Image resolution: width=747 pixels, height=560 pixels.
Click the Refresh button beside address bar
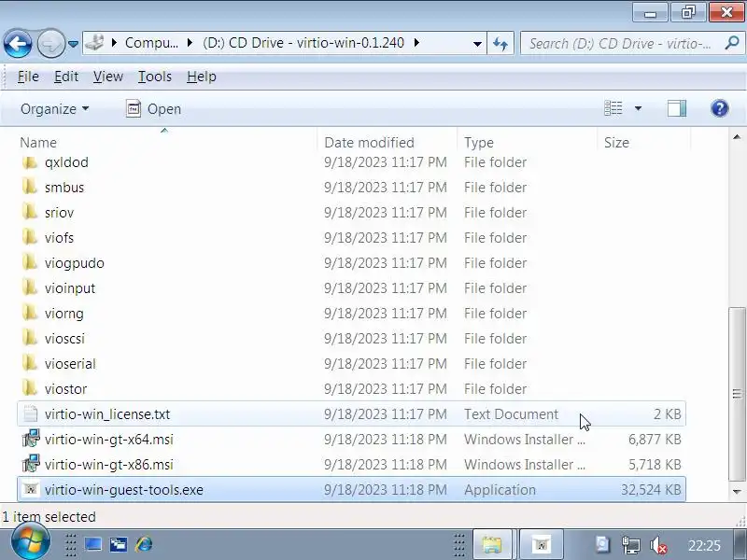(500, 44)
